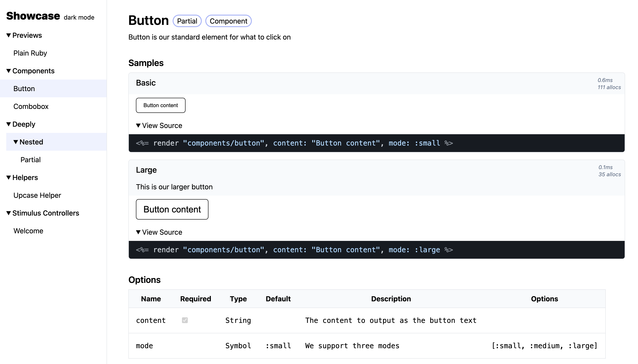Screen dimensions: 638x364
Task: Open the nested Partial page
Action: [x=30, y=160]
